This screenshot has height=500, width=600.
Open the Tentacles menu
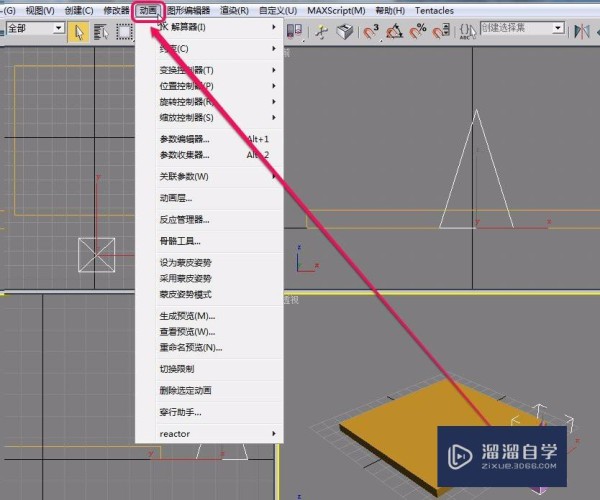434,11
